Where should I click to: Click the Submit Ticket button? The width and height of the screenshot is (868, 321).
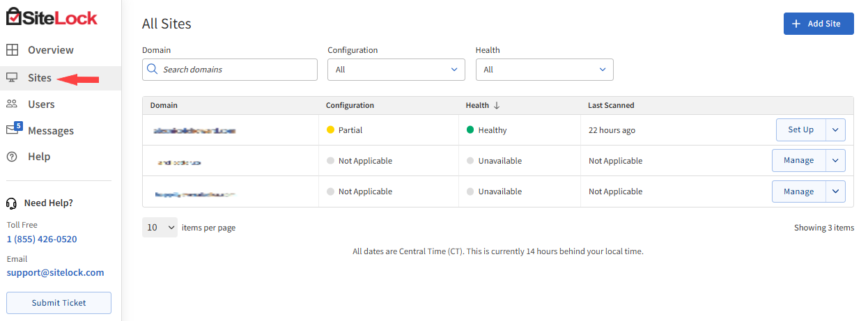pos(59,303)
